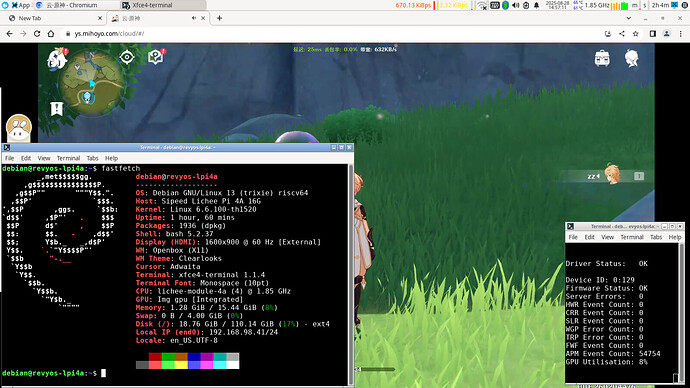Open the volume speaker tray icon

coord(516,5)
